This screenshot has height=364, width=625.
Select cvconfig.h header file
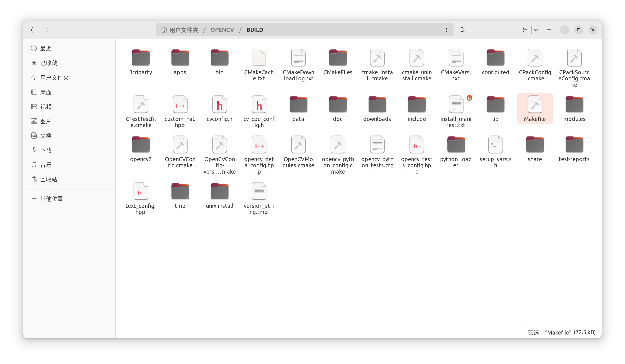point(219,109)
